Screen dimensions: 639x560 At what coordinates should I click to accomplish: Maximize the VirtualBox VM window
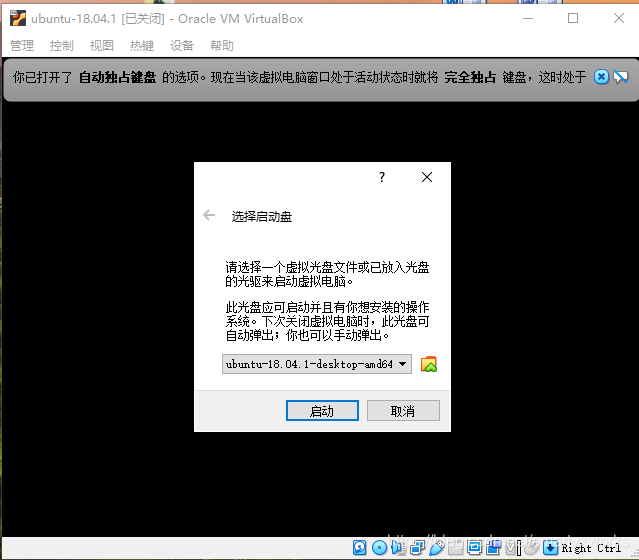[x=573, y=18]
